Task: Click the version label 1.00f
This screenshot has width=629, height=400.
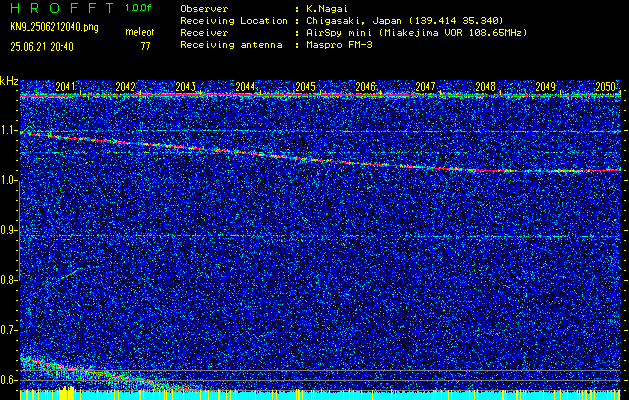Action: pos(139,8)
